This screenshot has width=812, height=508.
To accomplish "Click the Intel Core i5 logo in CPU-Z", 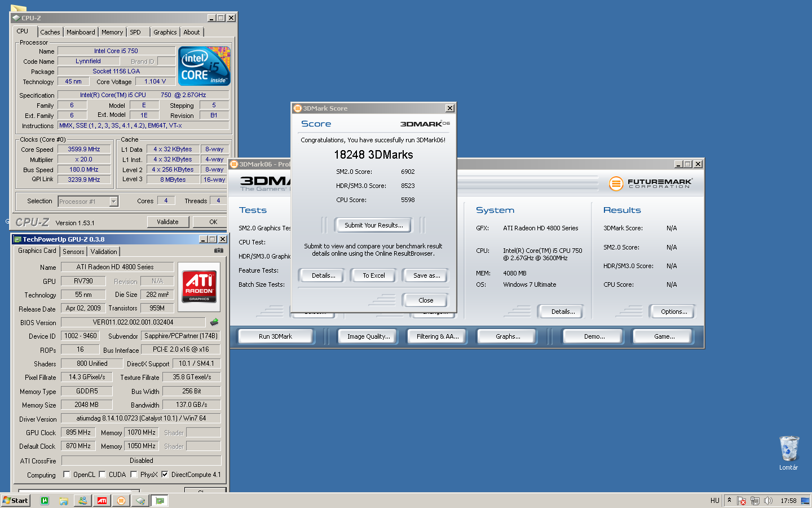I will click(204, 66).
